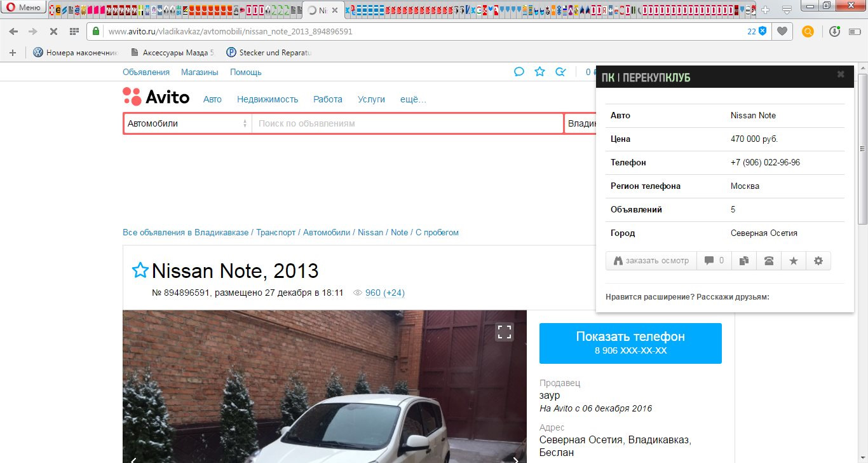
Task: Click the star icon in Перекупклуб toolbar
Action: tap(794, 261)
